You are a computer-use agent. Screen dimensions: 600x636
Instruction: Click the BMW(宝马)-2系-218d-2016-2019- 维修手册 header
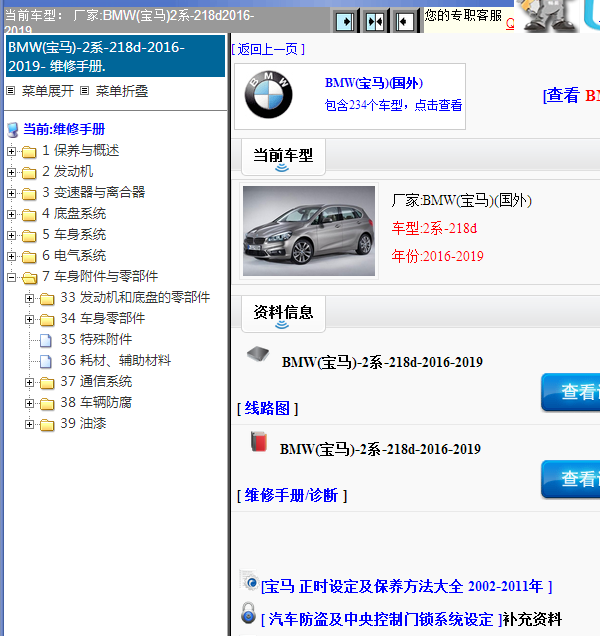point(115,56)
